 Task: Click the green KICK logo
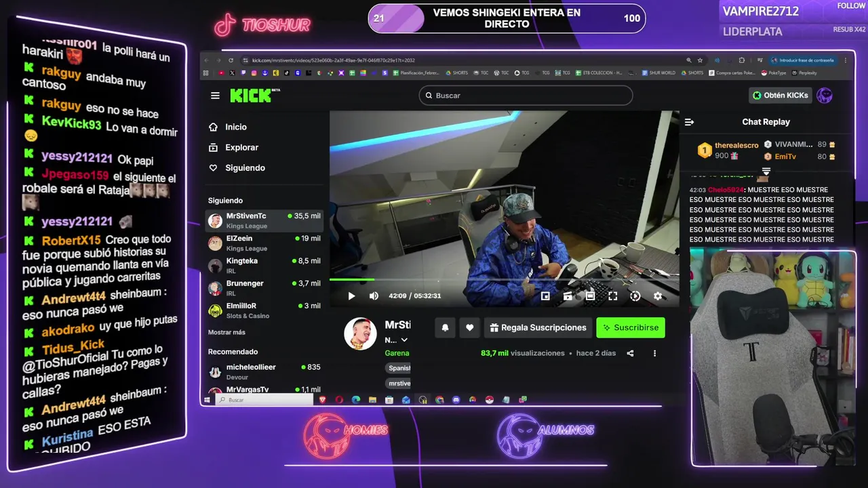250,96
